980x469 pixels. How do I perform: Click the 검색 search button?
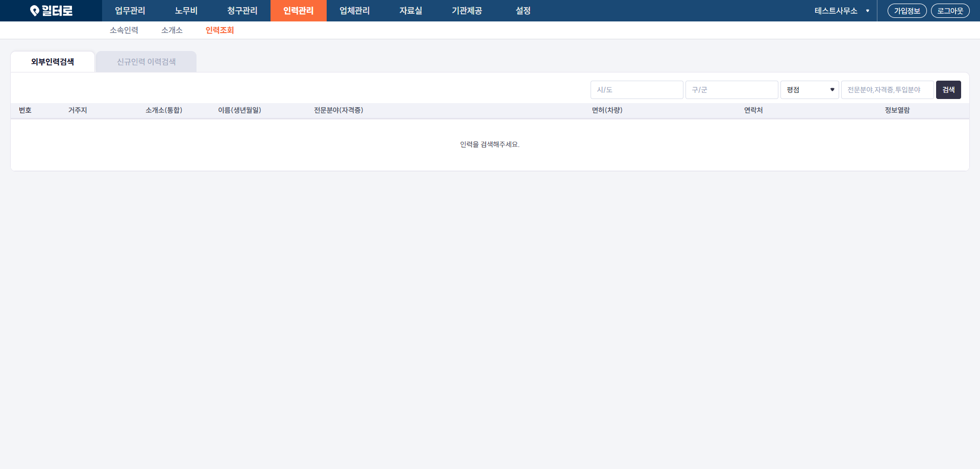point(948,90)
